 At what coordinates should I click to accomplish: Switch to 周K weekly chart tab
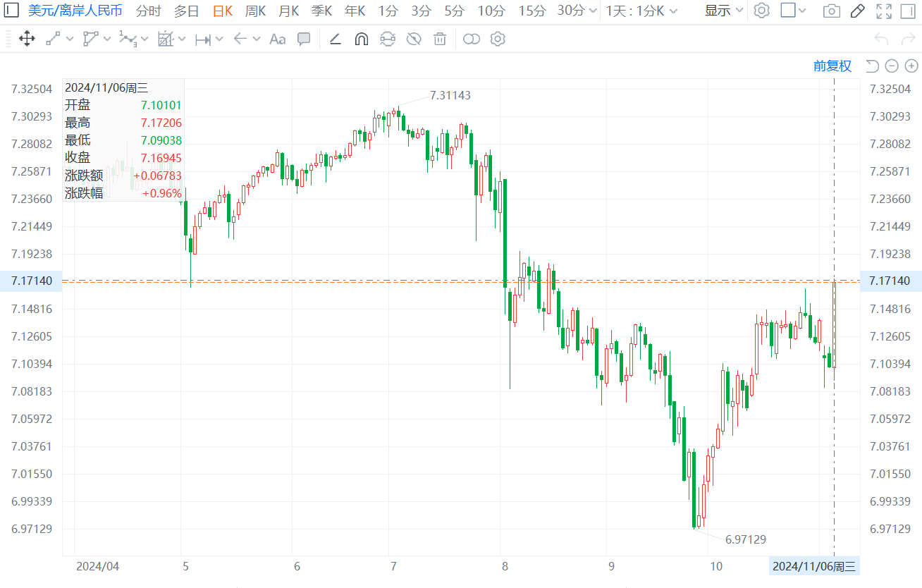(255, 11)
